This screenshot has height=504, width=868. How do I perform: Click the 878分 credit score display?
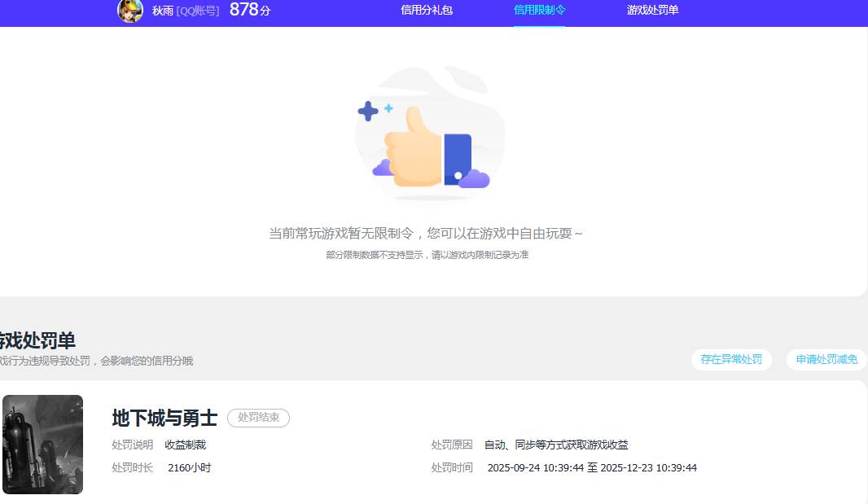[250, 11]
